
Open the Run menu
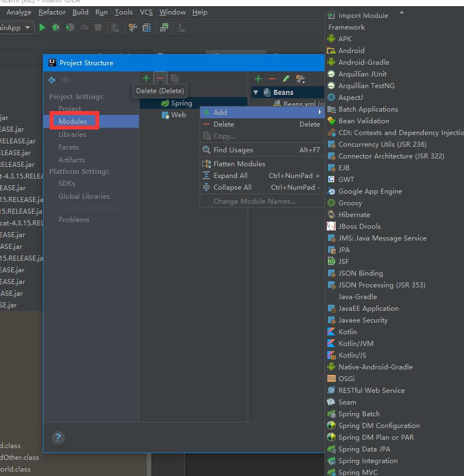[x=101, y=12]
